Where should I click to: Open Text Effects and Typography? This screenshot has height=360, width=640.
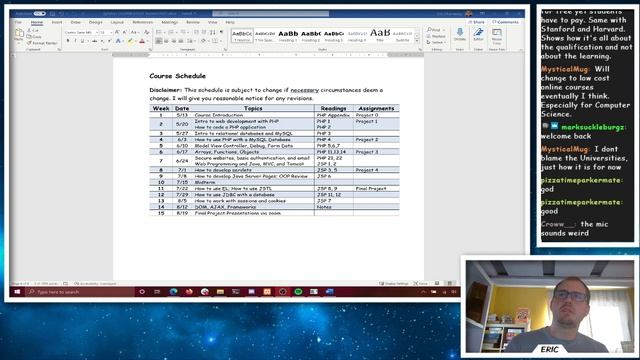coord(118,41)
